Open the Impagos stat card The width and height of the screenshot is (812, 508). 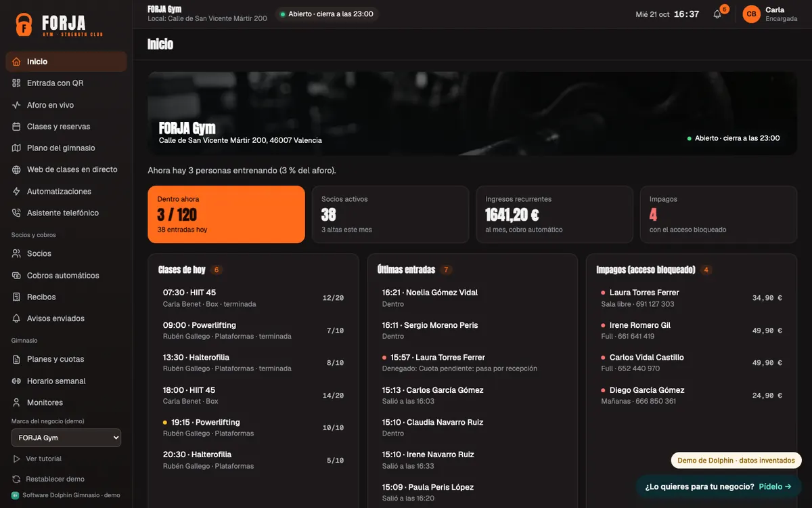point(719,215)
